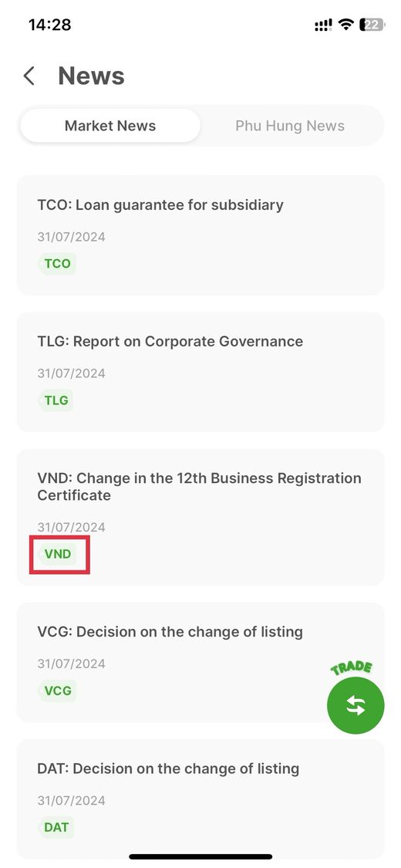
Task: Tap the clock showing 14:28
Action: click(x=50, y=25)
